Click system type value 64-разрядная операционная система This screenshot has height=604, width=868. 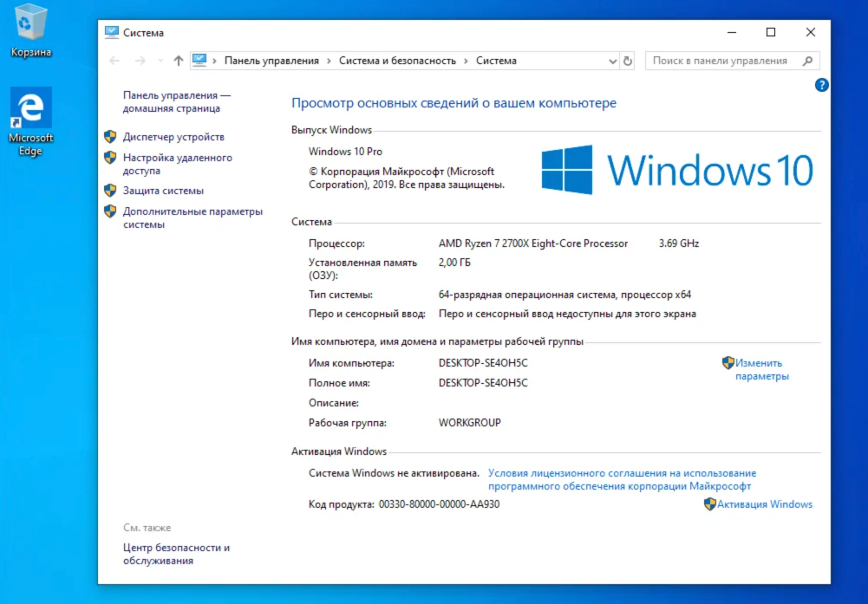[x=565, y=295]
